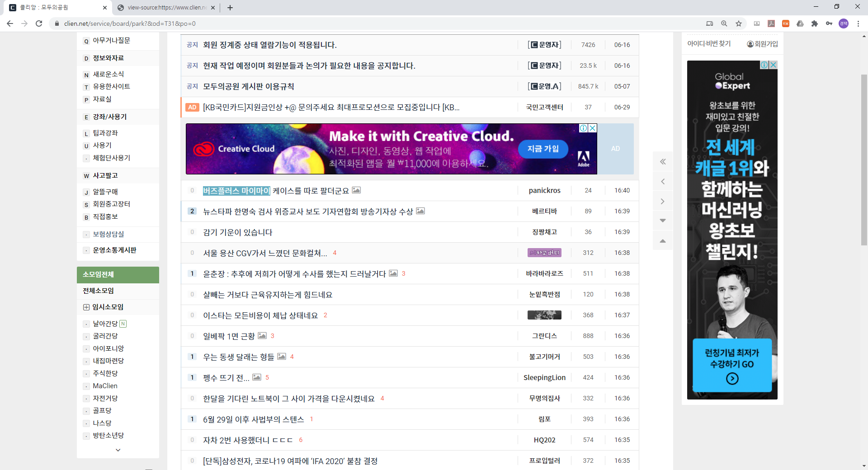
Task: Open the zoom magnifier icon in address bar
Action: pos(724,23)
